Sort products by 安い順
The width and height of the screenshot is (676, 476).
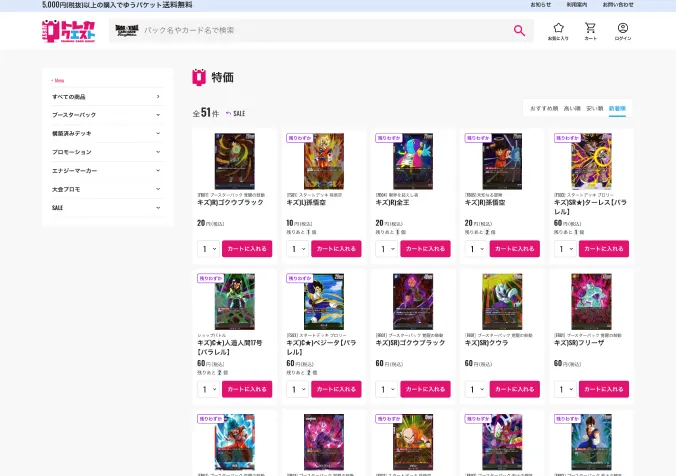pyautogui.click(x=594, y=107)
